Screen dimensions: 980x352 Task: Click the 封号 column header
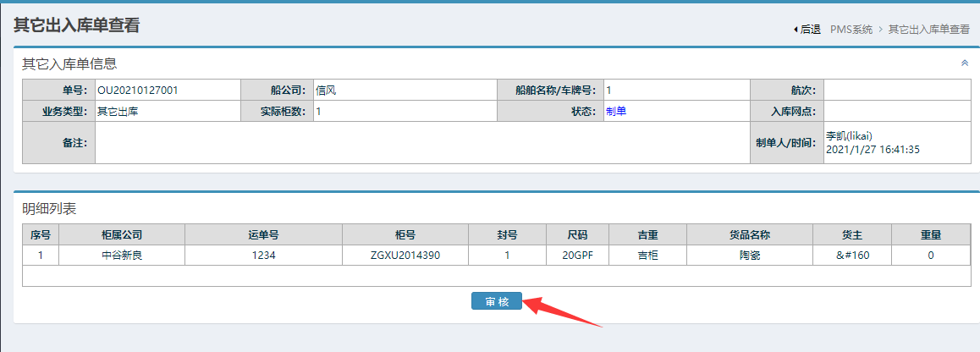click(x=507, y=234)
